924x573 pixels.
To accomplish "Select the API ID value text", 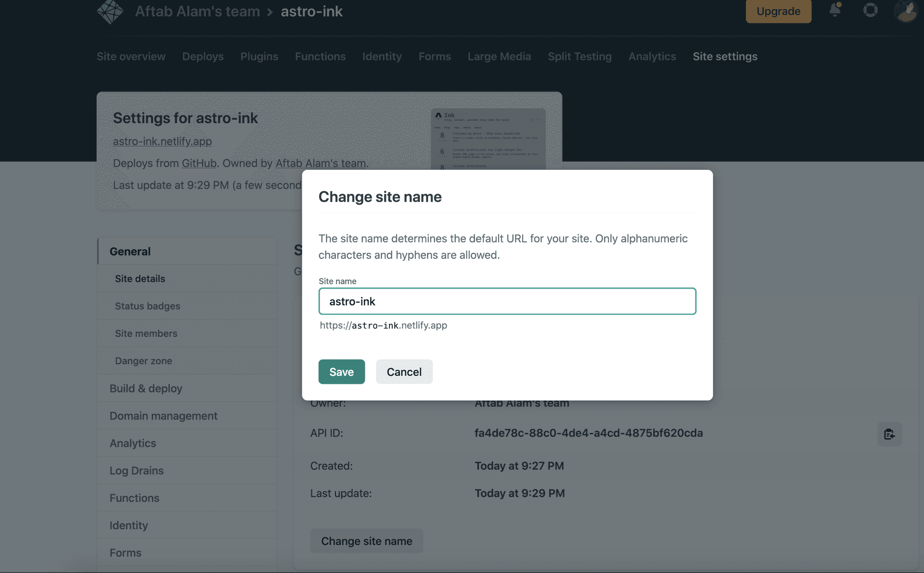I will pyautogui.click(x=589, y=433).
